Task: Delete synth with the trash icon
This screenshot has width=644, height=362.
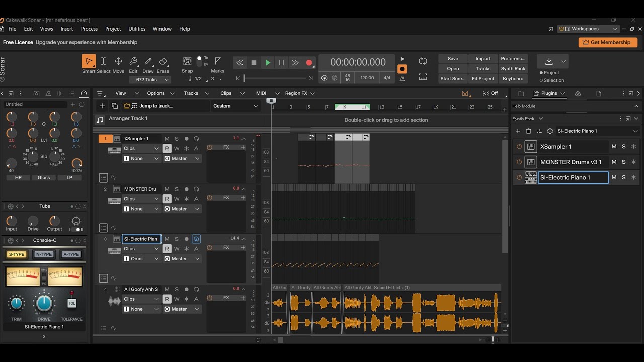Action: point(528,131)
